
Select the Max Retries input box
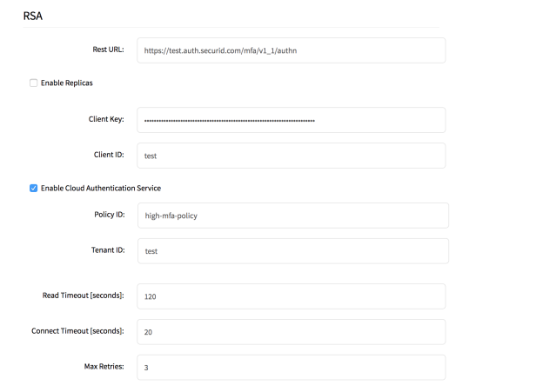[290, 368]
